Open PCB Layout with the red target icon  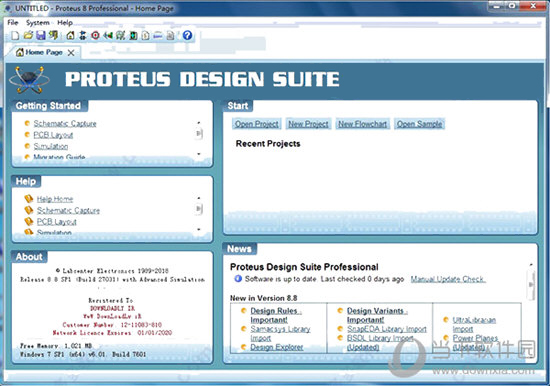[95, 35]
